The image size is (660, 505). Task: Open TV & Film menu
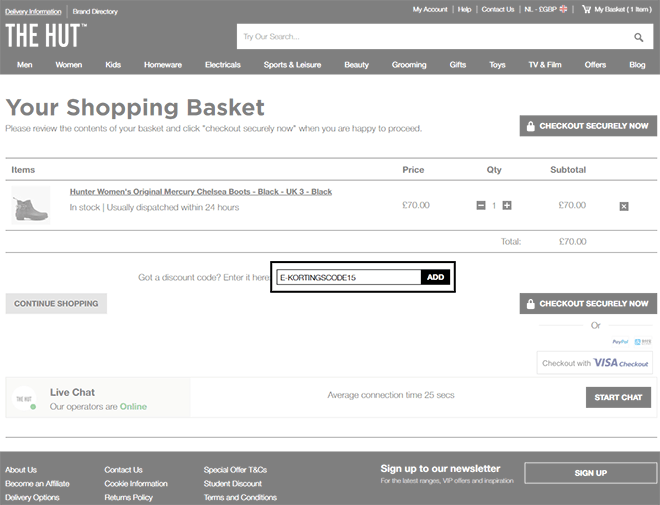click(545, 65)
